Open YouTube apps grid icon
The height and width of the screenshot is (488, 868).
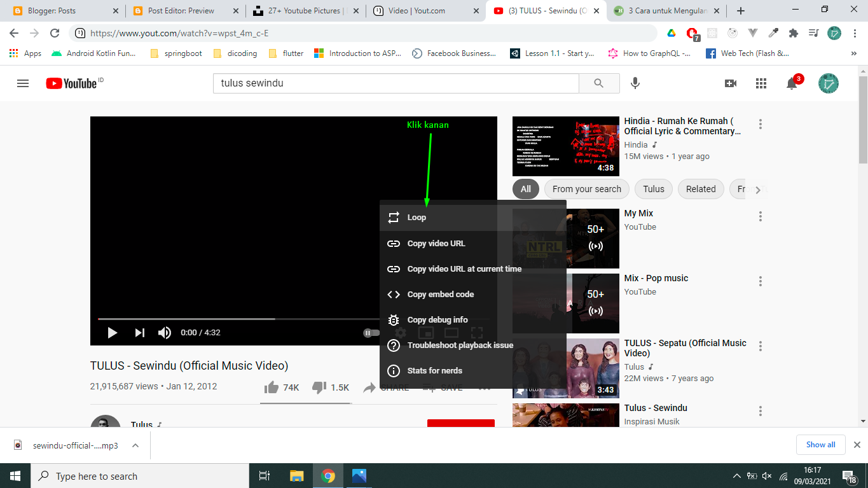coord(761,83)
